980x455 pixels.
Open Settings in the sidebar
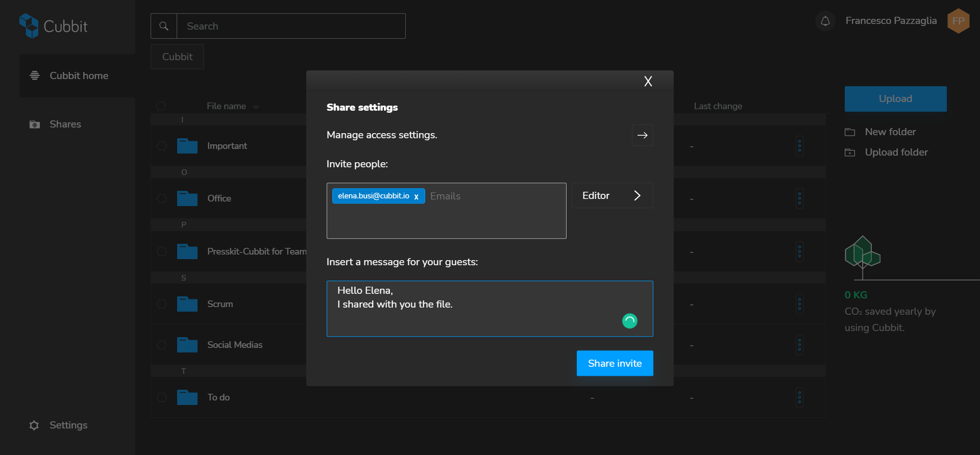point(68,425)
